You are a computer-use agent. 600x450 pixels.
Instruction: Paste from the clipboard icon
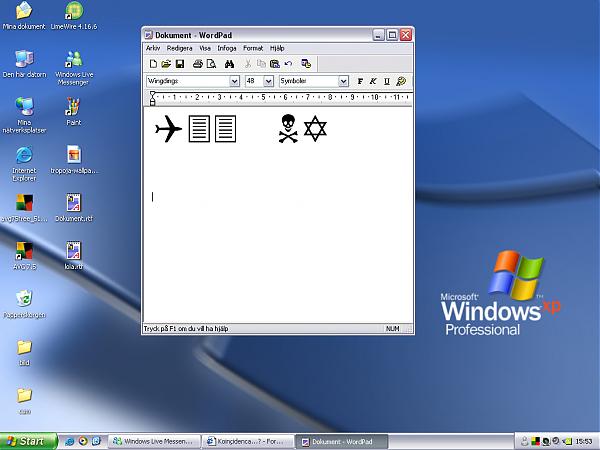(274, 64)
